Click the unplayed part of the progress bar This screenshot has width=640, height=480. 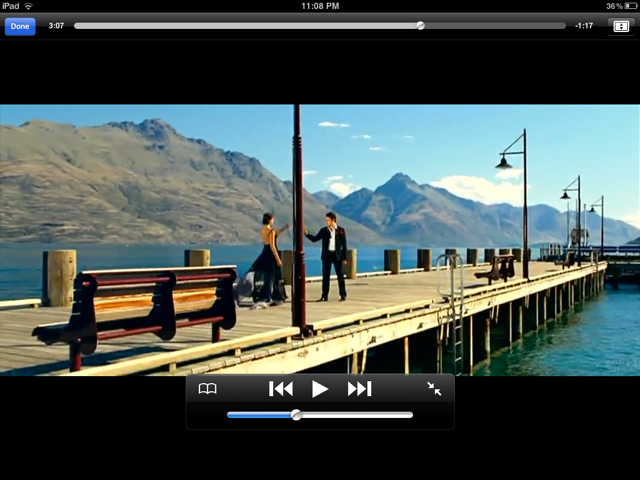pyautogui.click(x=495, y=26)
